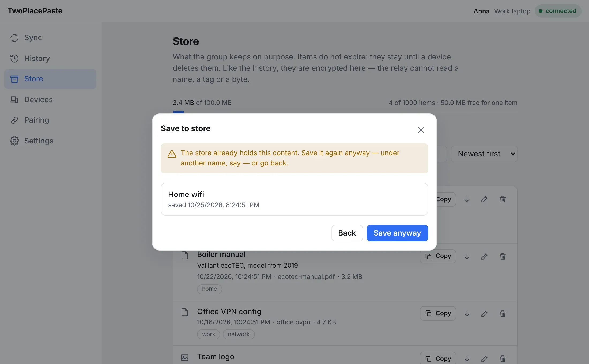Download the Team logo item

pyautogui.click(x=467, y=359)
